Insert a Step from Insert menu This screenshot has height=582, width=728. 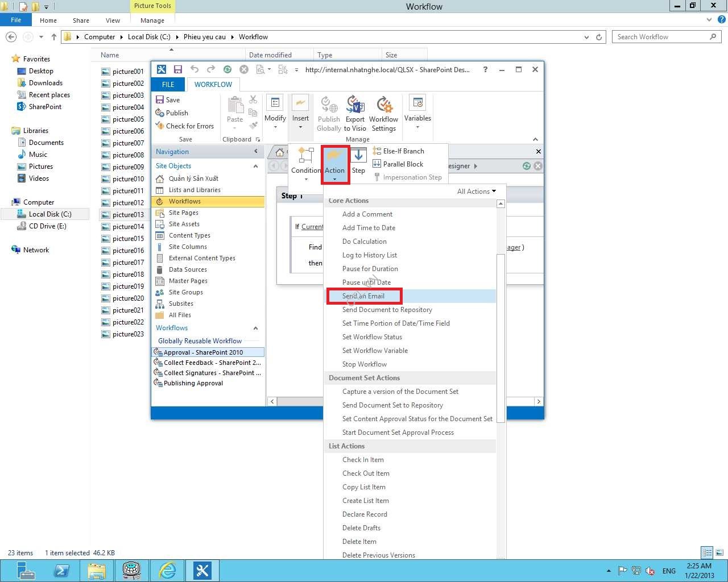(358, 161)
